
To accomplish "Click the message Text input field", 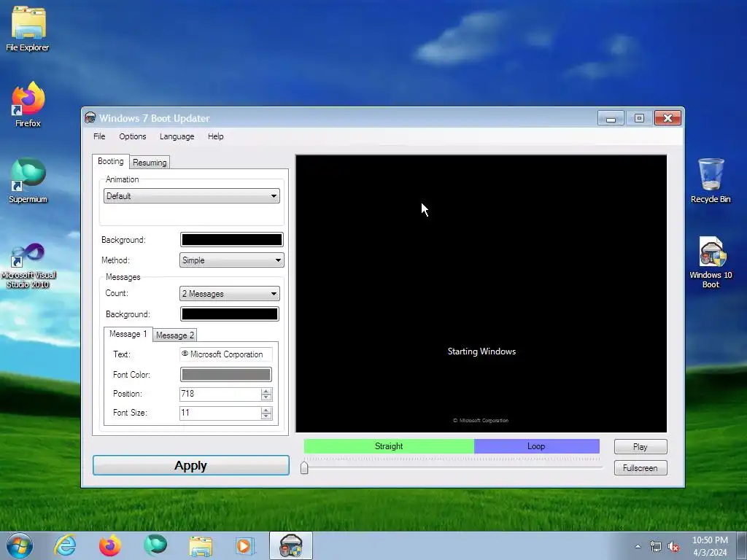I will point(226,354).
